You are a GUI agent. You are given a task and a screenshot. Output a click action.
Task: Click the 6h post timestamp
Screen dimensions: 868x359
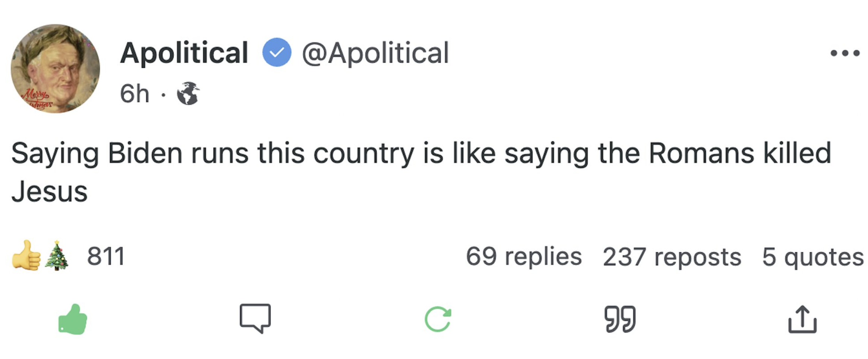click(x=135, y=93)
